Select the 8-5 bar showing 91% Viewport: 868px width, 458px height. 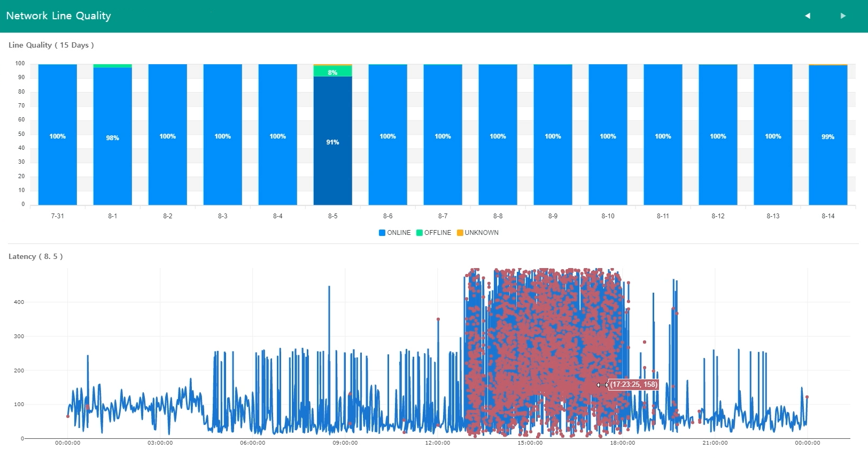(332, 142)
